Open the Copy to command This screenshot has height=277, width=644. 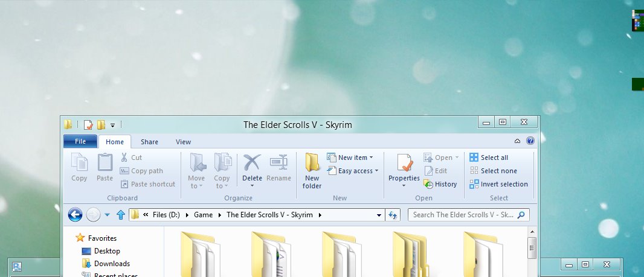pyautogui.click(x=222, y=171)
